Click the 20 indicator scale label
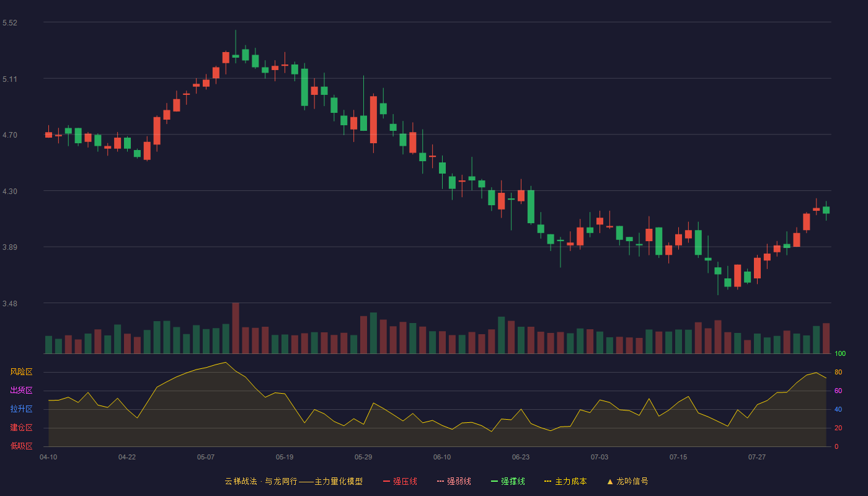 coord(838,428)
